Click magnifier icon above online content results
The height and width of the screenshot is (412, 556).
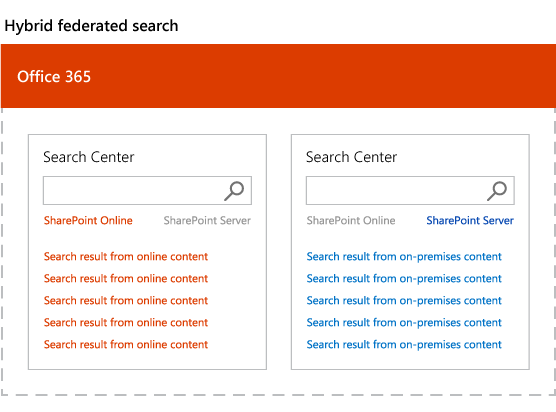pyautogui.click(x=234, y=191)
